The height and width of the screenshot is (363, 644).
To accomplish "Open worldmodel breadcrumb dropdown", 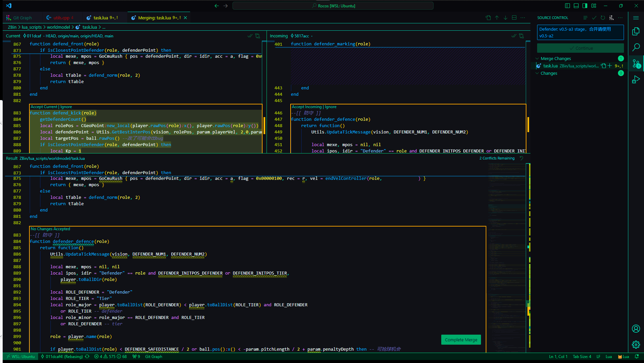I will click(58, 27).
